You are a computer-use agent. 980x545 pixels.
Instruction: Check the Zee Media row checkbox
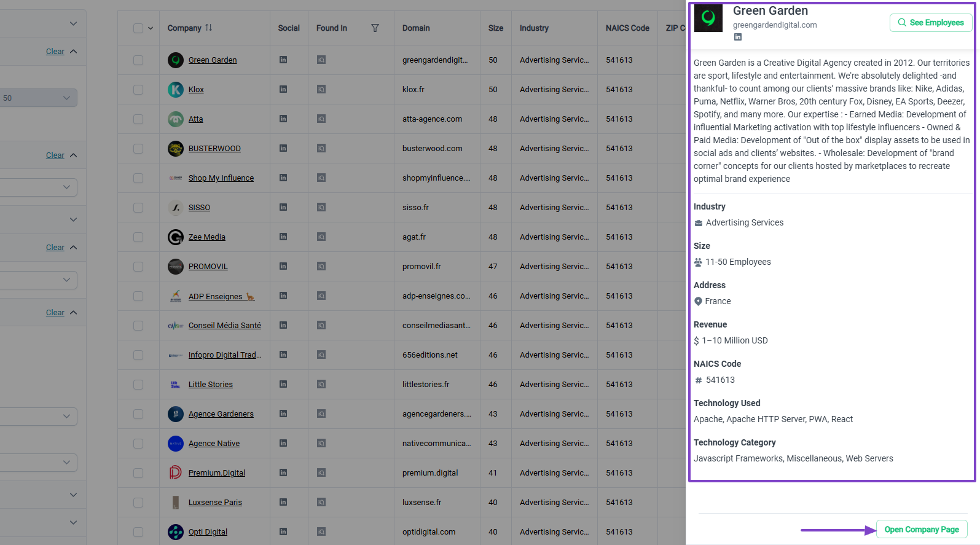[x=138, y=237]
